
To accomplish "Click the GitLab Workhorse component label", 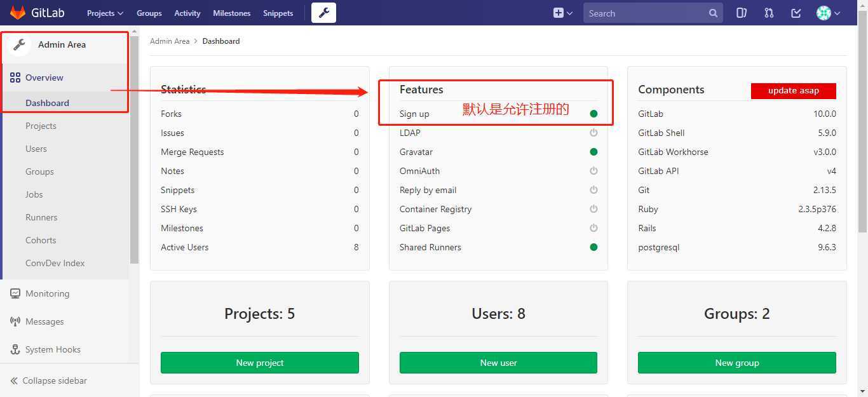I will pyautogui.click(x=673, y=152).
